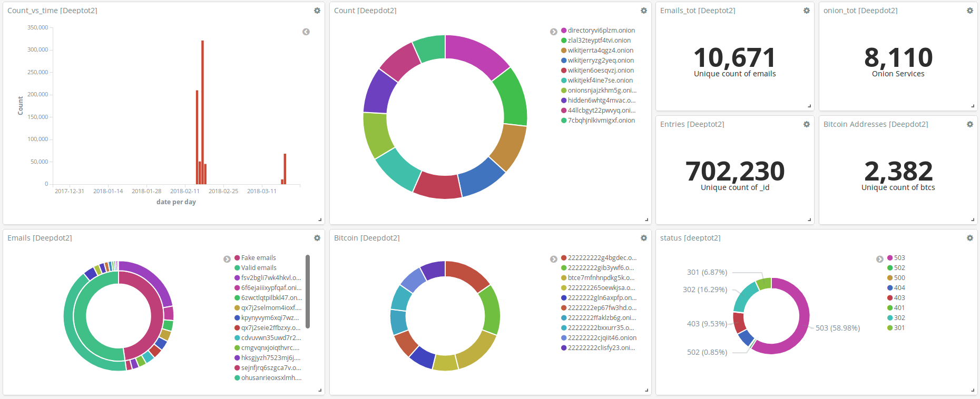The width and height of the screenshot is (980, 399).
Task: Click cdvuvwn35uwd7r2 legend entry
Action: point(268,338)
